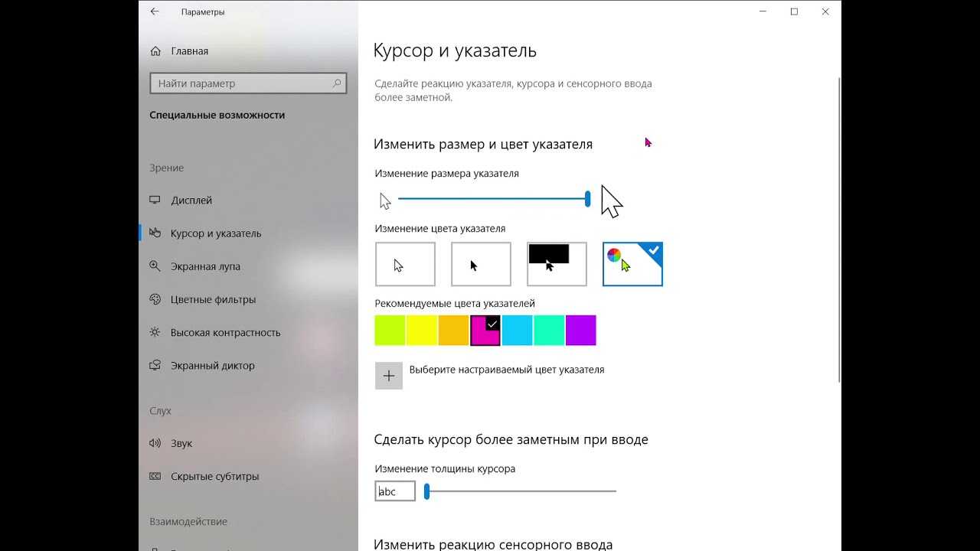Open the Экранный диктор page
This screenshot has width=980, height=551.
pos(202,365)
